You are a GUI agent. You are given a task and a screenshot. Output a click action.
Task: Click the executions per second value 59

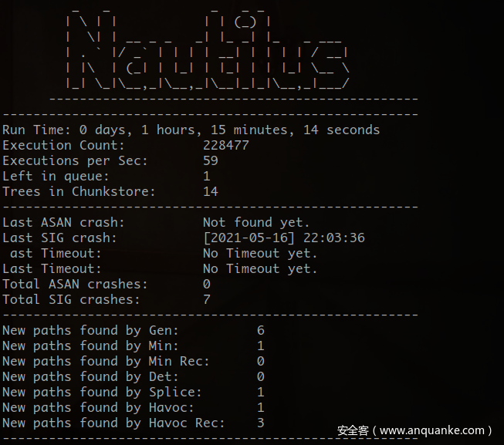211,161
